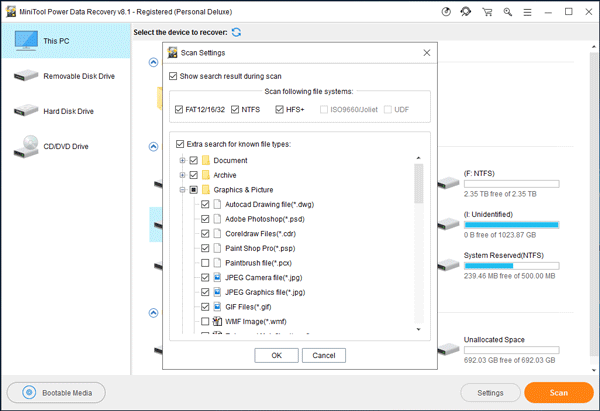Click the JPEG Camera file image icon

[217, 277]
